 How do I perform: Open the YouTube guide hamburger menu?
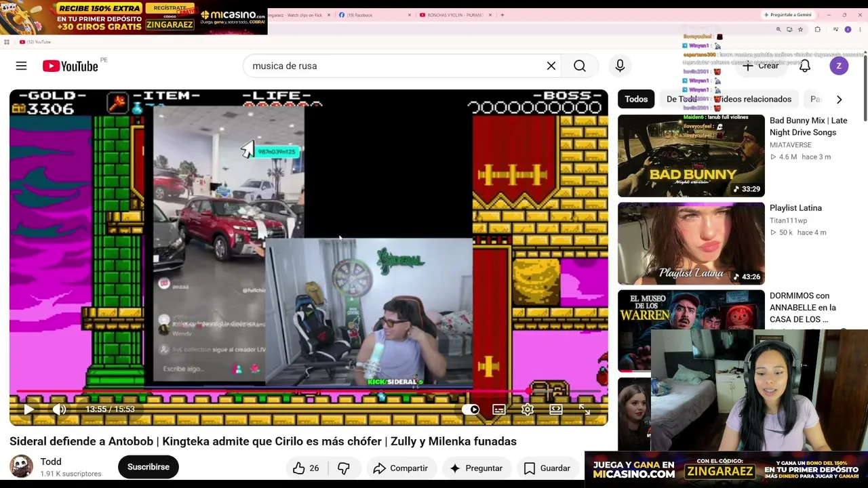tap(21, 66)
